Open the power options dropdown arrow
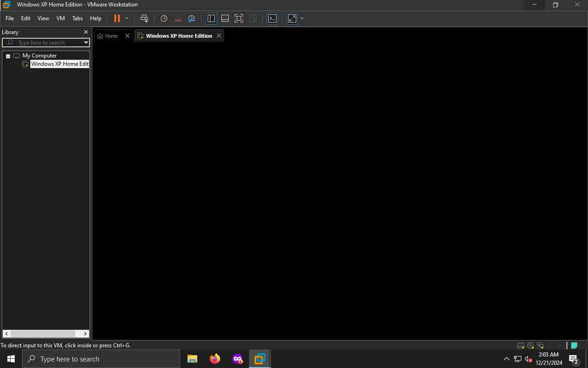Viewport: 588px width, 368px height. click(127, 18)
